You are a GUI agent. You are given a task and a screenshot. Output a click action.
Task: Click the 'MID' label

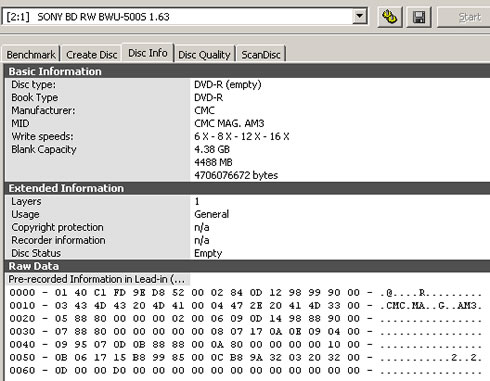point(20,123)
